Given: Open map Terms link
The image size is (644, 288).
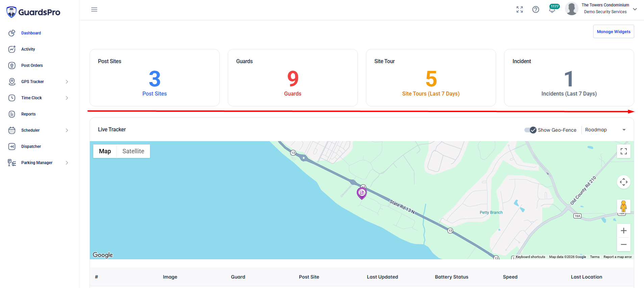Looking at the screenshot, I should (595, 257).
